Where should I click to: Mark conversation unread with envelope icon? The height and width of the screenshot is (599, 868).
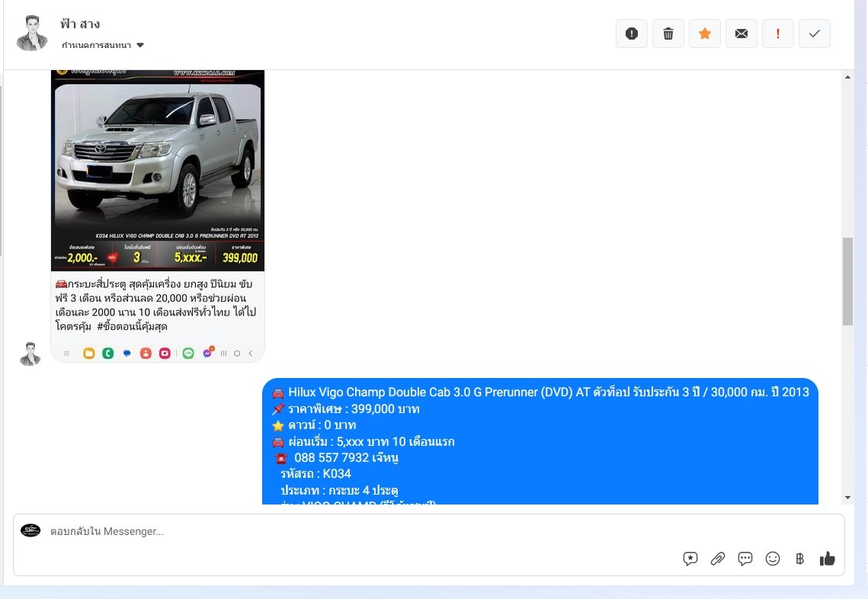coord(741,34)
